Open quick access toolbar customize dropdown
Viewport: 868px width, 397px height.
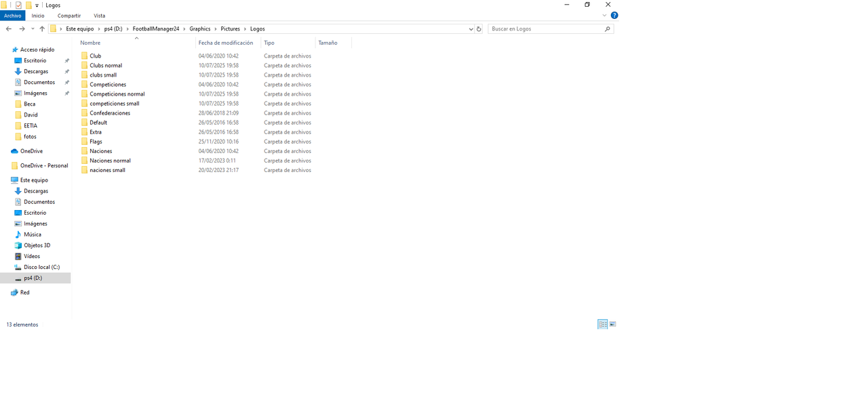[x=37, y=5]
